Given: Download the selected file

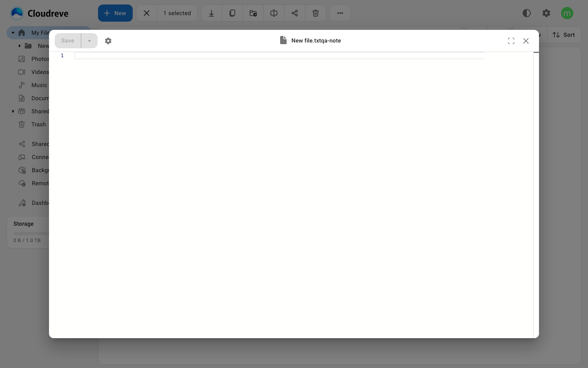Looking at the screenshot, I should (x=212, y=13).
